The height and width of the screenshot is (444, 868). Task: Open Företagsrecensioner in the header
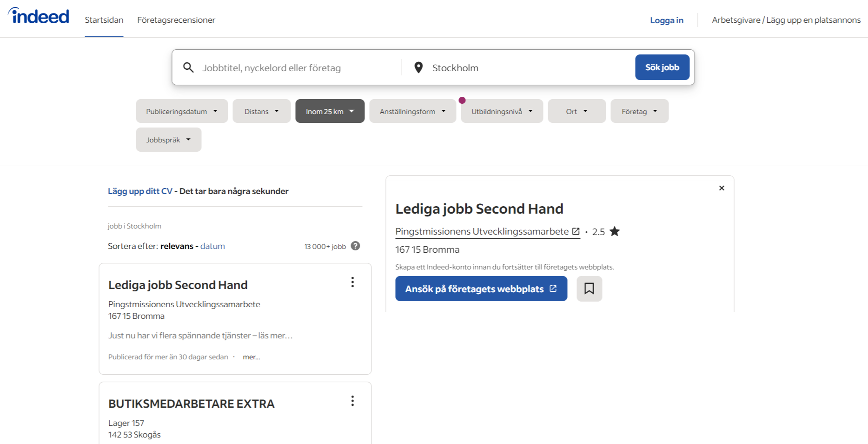click(176, 20)
